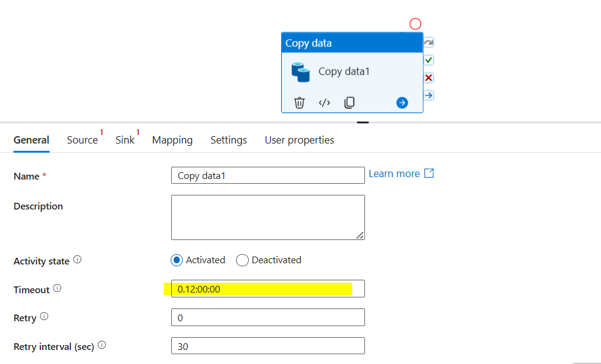Open the Sink tab
Screen dimensions: 601x364
pos(125,140)
